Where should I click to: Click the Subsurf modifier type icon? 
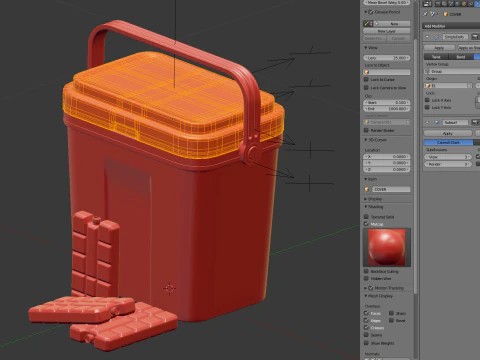pyautogui.click(x=436, y=123)
